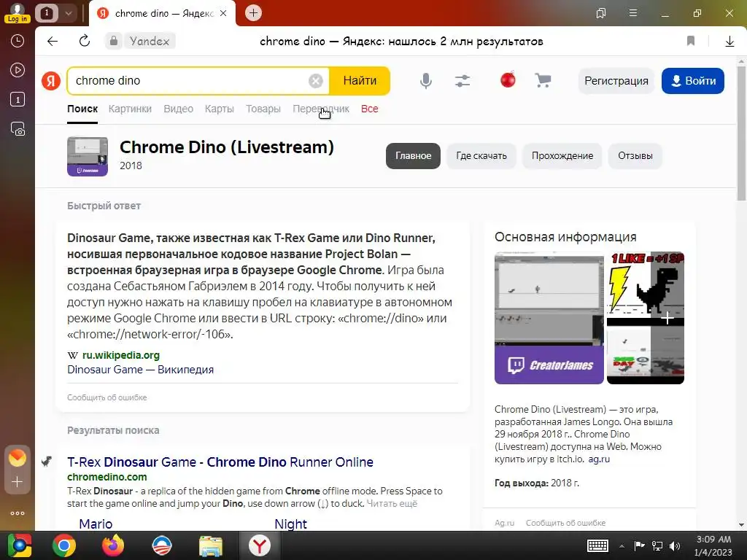Select the Поиск tab
Viewport: 747px width, 560px height.
tap(82, 109)
